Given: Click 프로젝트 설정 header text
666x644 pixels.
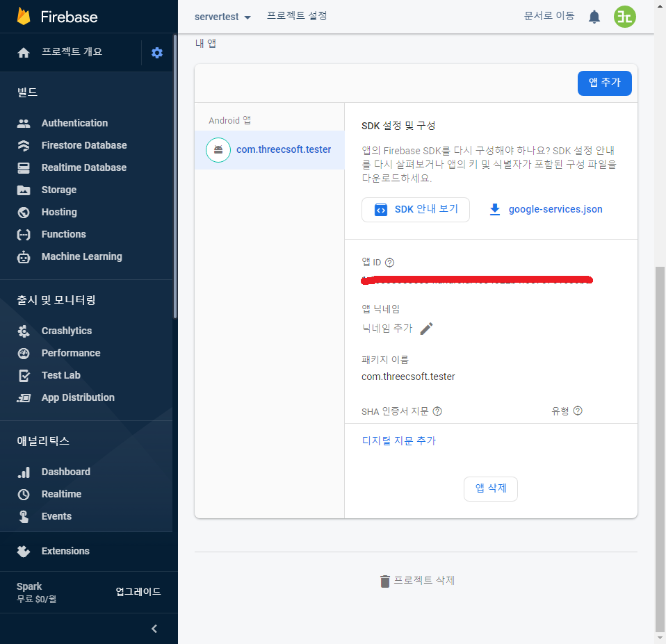Looking at the screenshot, I should [x=296, y=16].
